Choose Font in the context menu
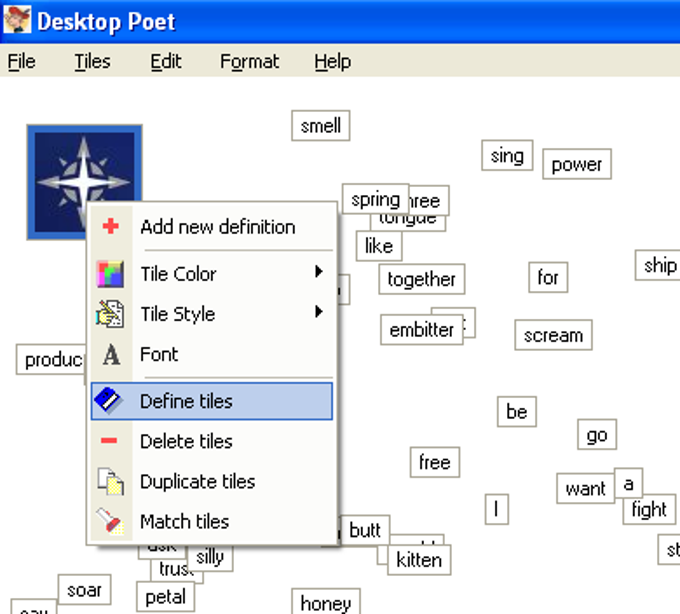 tap(212, 354)
